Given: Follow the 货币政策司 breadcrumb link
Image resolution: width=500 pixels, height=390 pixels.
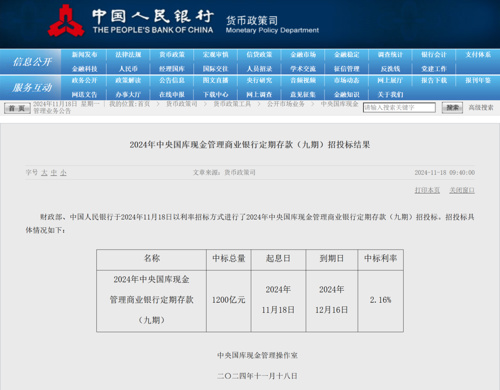Looking at the screenshot, I should coord(182,104).
